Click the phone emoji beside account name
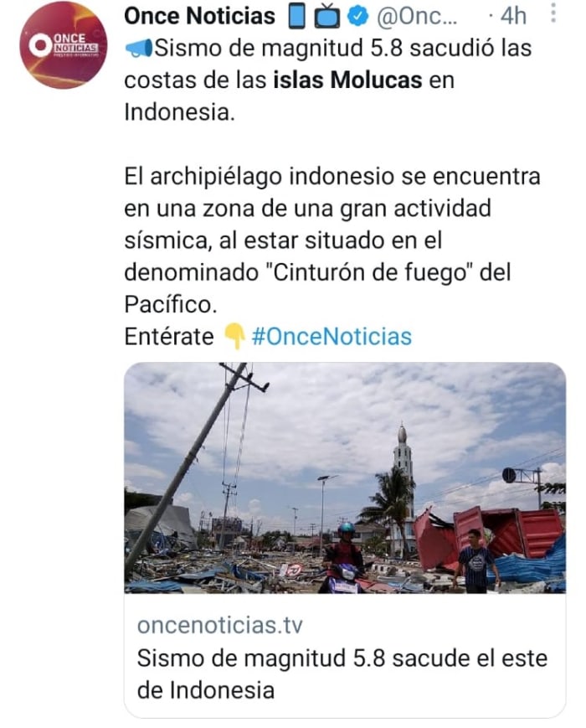Viewport: 586px width, 728px height. (x=296, y=18)
